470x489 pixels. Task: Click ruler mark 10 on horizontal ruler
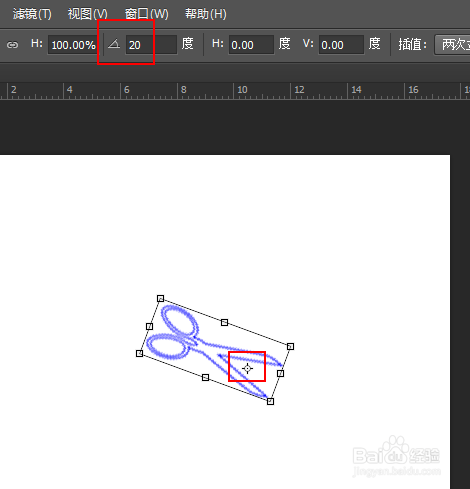click(x=242, y=90)
